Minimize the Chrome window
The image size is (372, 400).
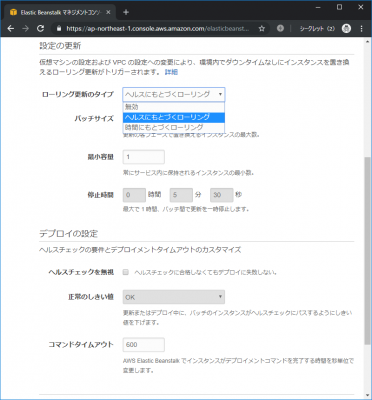(317, 7)
